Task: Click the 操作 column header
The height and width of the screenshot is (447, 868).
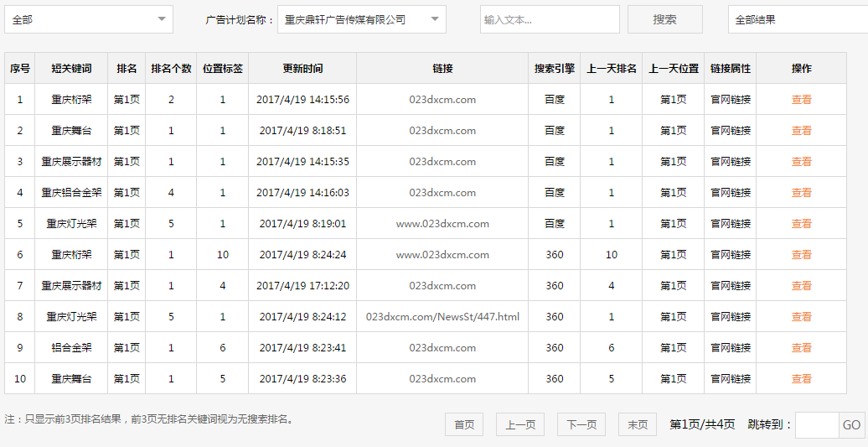Action: coord(801,68)
